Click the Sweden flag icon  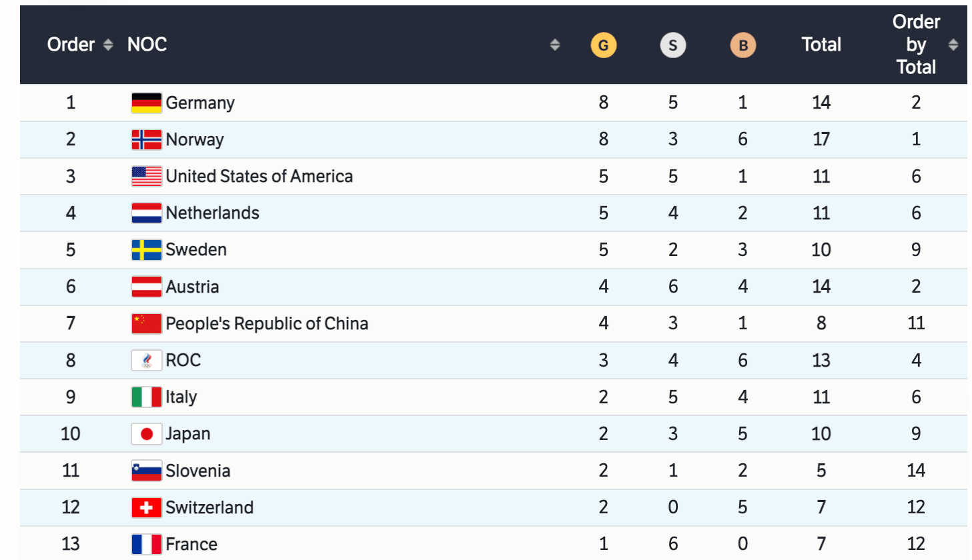(146, 250)
